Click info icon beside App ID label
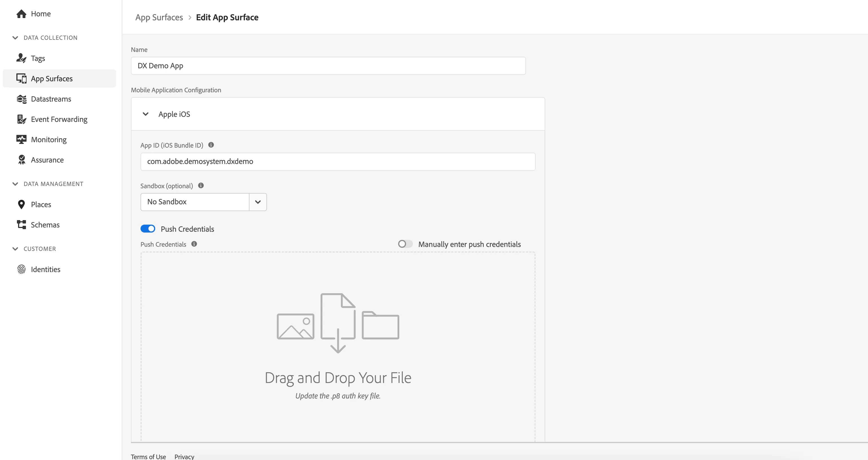 point(211,145)
